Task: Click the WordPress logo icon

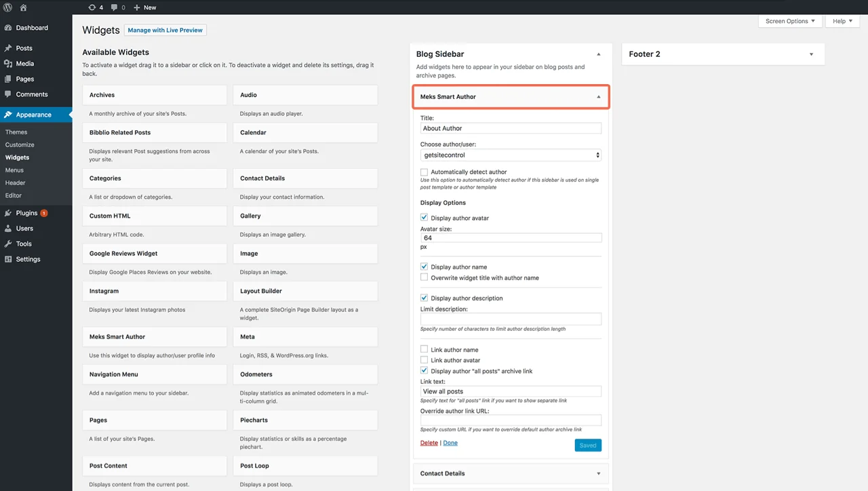Action: click(x=7, y=7)
